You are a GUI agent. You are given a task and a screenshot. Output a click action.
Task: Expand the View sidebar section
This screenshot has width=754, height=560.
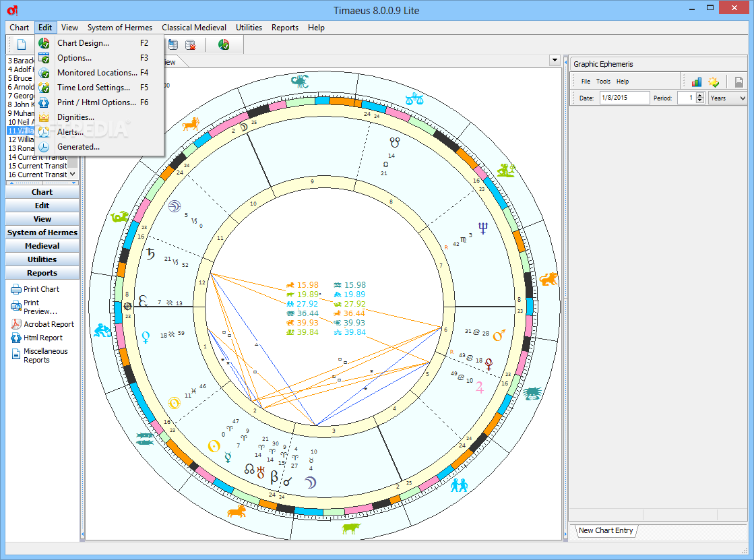(42, 219)
